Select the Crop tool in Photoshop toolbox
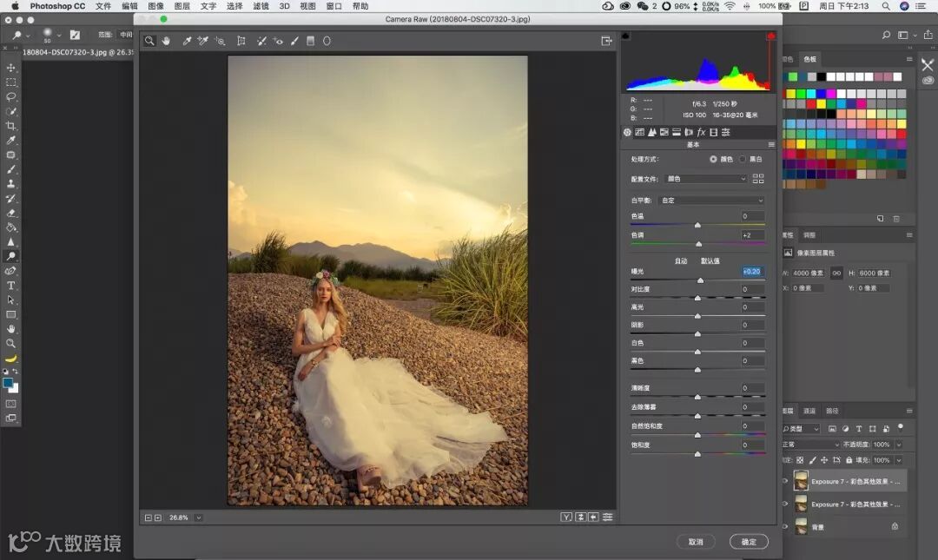The image size is (938, 560). 10,126
